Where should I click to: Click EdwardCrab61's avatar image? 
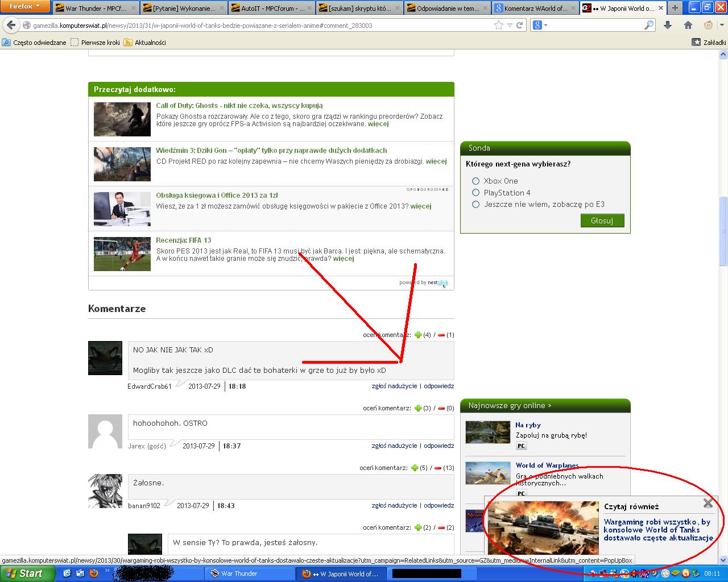click(x=105, y=358)
